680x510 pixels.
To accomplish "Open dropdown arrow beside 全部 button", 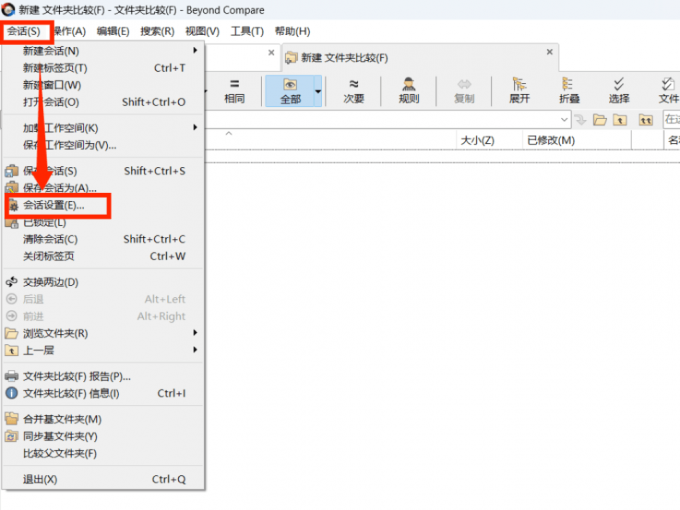I will point(318,91).
